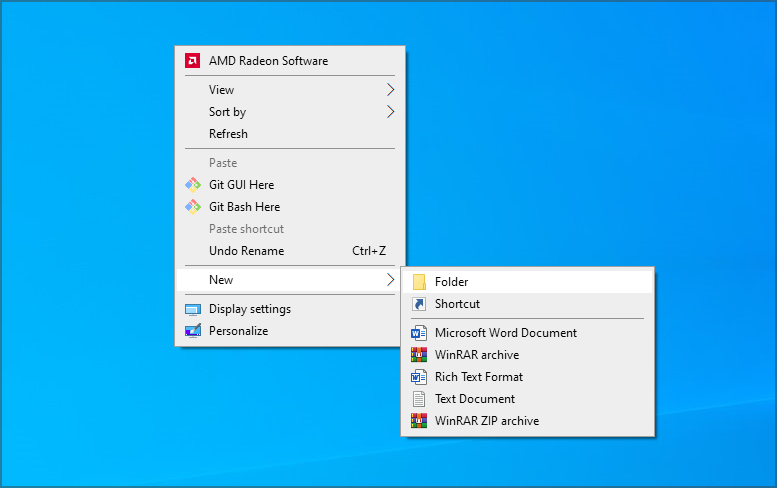Expand the Sort by submenu arrow
The image size is (777, 488).
click(390, 111)
